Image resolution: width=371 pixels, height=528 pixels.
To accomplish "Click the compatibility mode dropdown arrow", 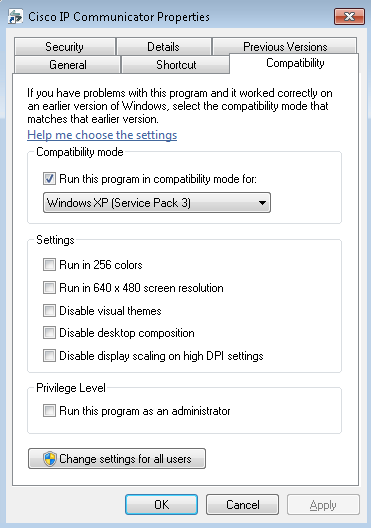I will (262, 203).
